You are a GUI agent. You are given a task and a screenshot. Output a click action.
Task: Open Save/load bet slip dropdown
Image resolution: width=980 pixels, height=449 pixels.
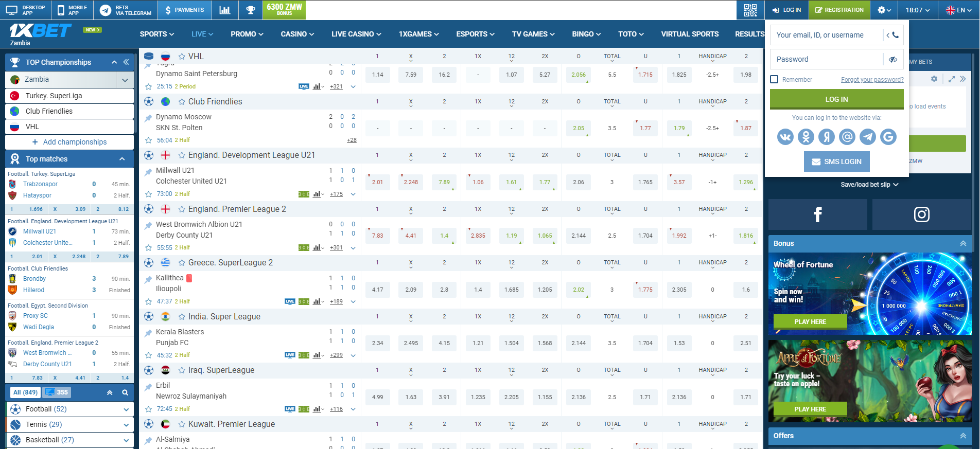click(869, 185)
